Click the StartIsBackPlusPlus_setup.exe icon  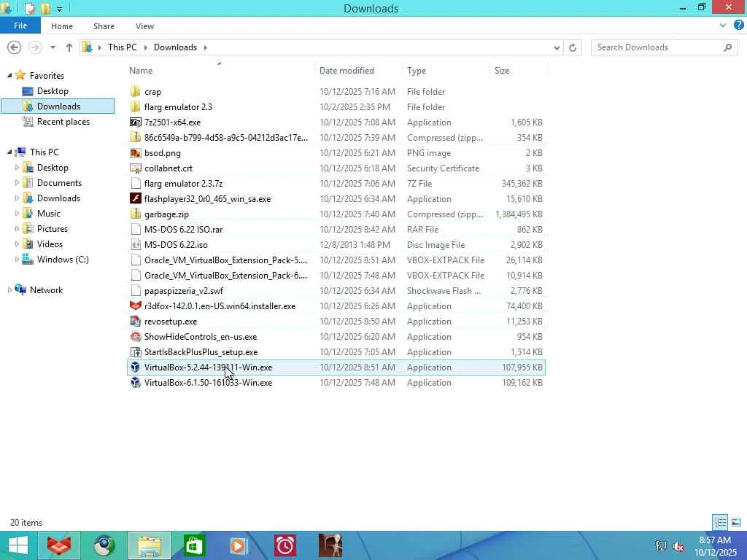[x=135, y=352]
